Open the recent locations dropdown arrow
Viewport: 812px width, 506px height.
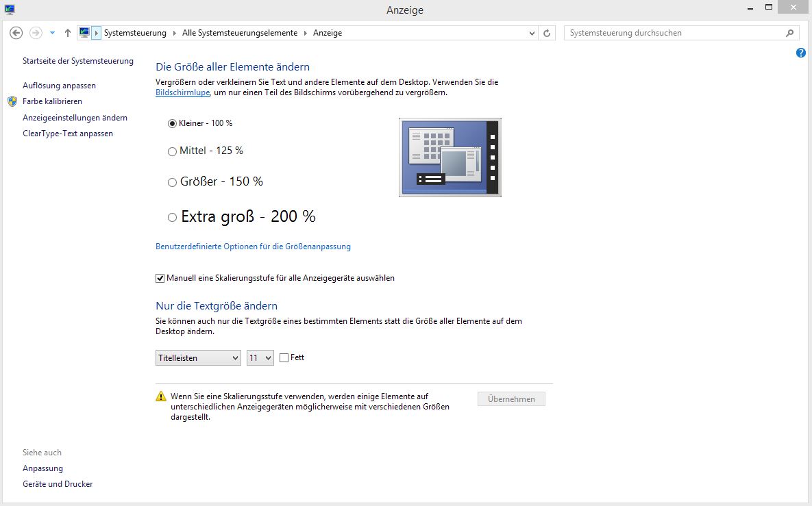[52, 33]
